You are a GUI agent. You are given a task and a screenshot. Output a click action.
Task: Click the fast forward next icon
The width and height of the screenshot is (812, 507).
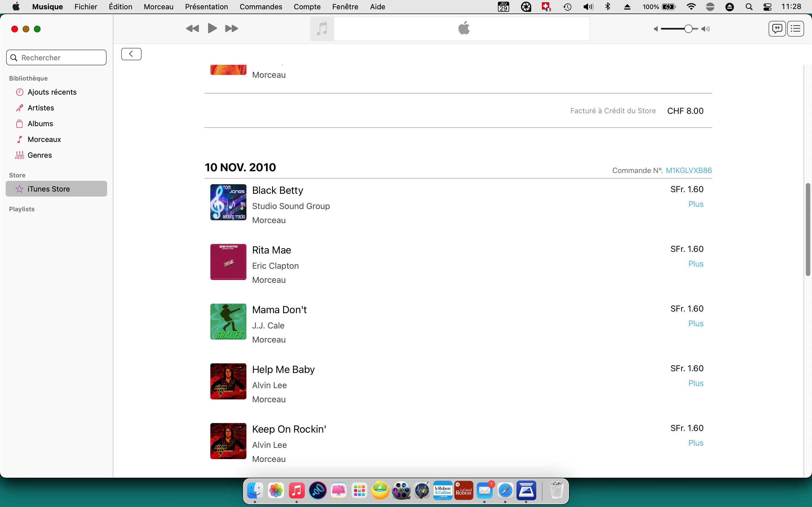pos(231,28)
